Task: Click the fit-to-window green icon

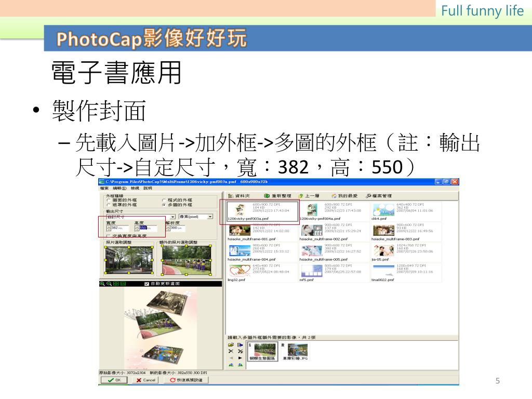Action: [x=116, y=284]
